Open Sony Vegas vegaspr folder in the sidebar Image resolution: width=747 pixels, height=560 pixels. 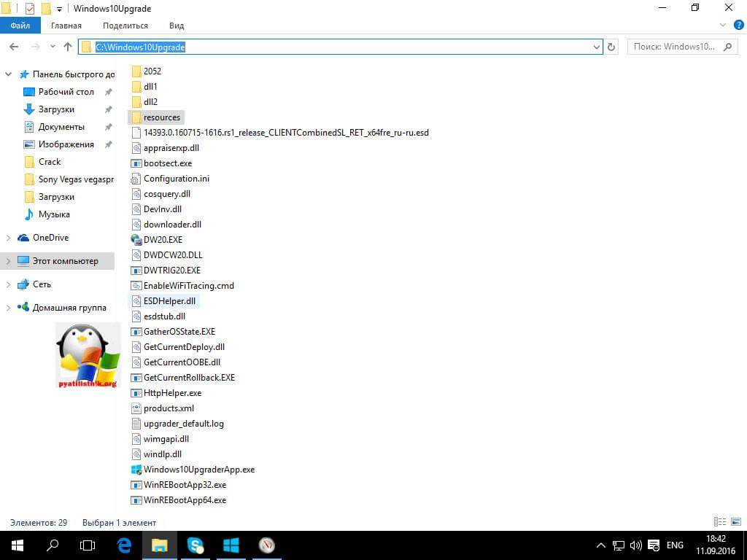[x=69, y=179]
